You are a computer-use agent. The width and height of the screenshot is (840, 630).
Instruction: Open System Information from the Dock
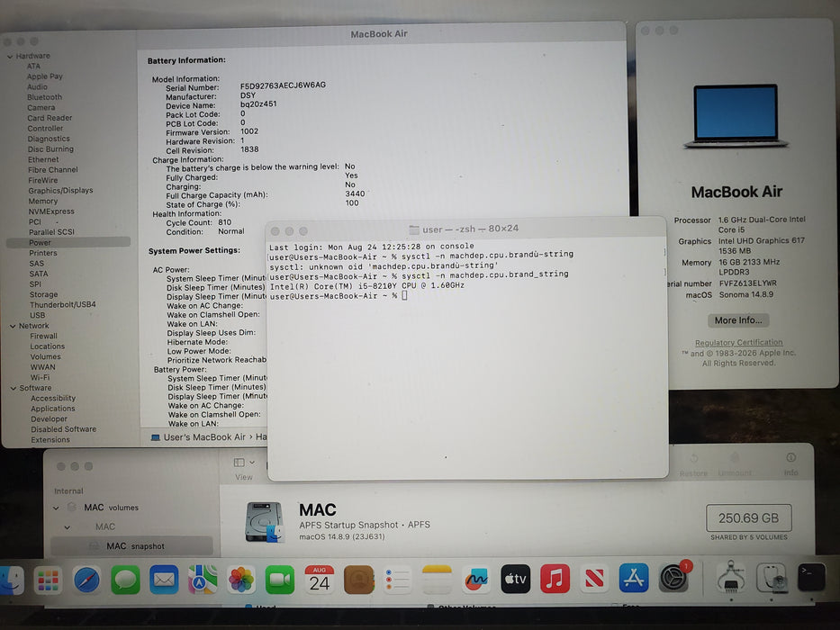coord(731,578)
